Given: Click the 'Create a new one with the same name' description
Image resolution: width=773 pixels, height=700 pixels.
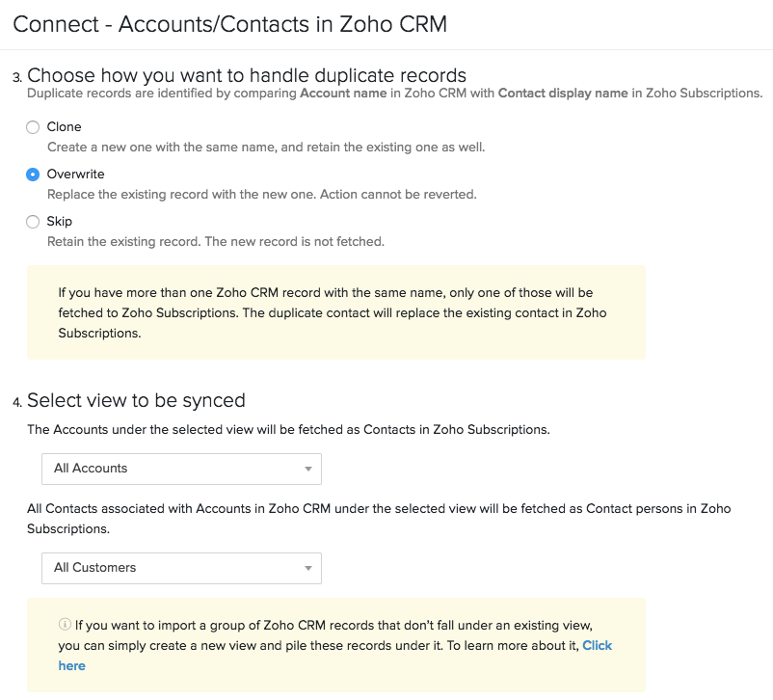Looking at the screenshot, I should tap(266, 148).
